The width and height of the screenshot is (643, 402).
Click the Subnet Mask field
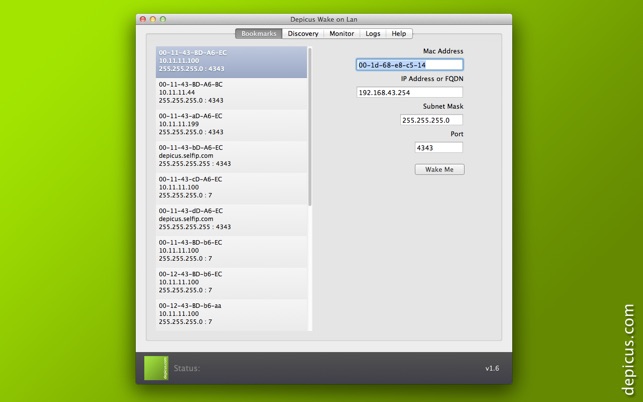pos(431,120)
